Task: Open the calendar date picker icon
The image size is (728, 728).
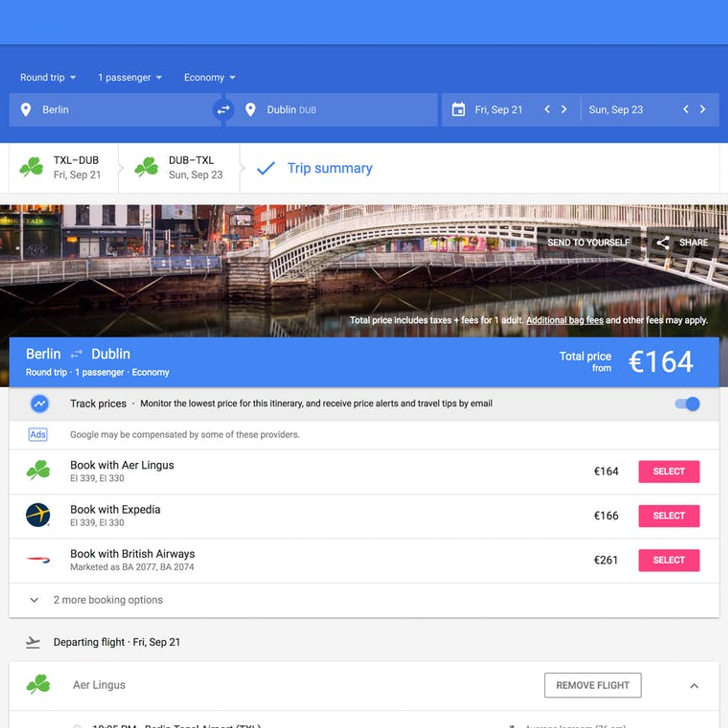Action: pos(458,110)
